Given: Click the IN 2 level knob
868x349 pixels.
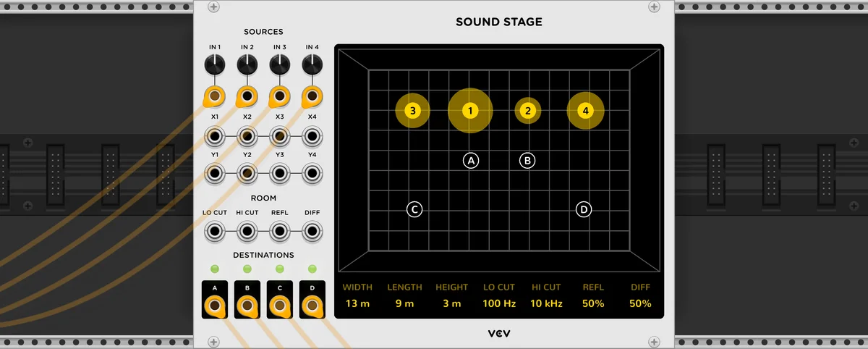Looking at the screenshot, I should point(247,65).
